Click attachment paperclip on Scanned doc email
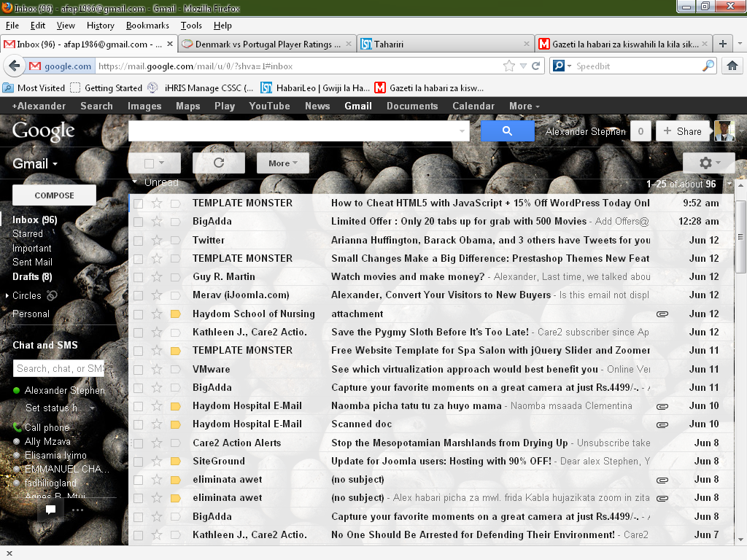The height and width of the screenshot is (560, 747). click(x=662, y=424)
